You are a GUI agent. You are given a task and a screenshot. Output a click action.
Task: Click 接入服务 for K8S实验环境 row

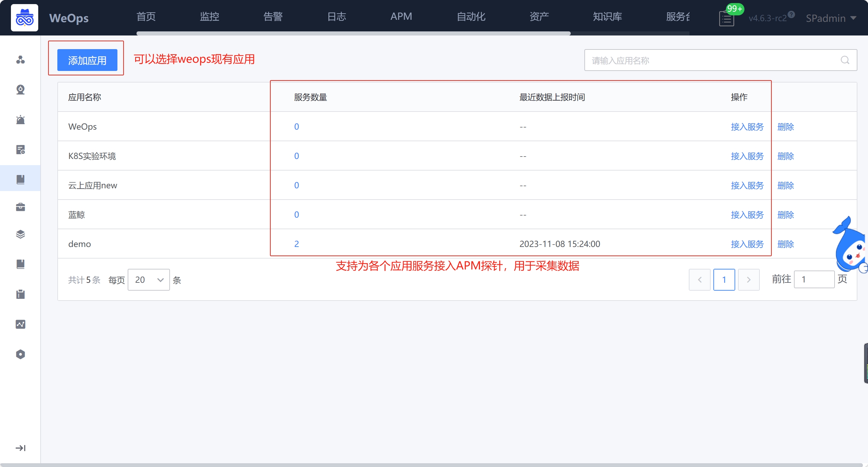(747, 156)
